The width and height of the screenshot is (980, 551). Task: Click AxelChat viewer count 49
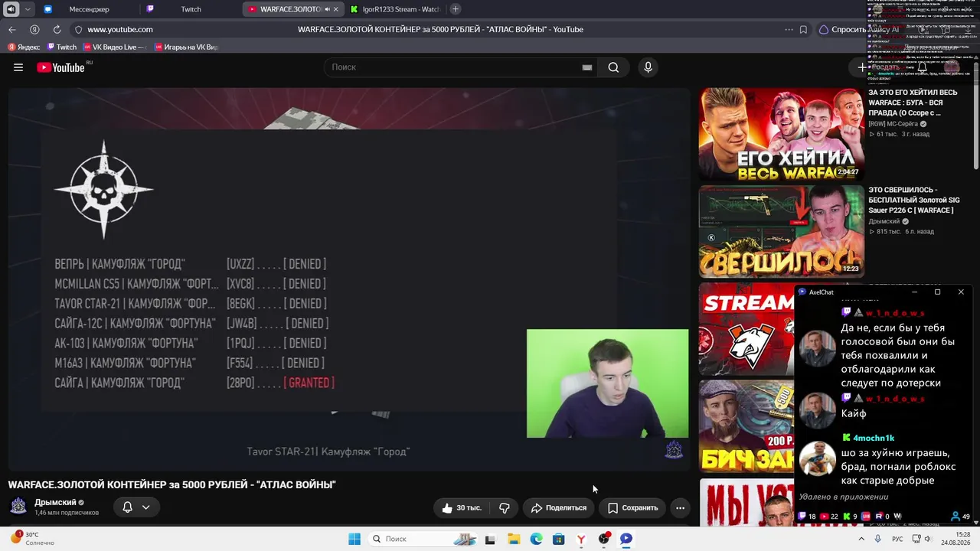[x=960, y=517]
